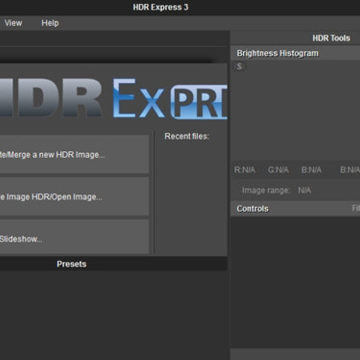Click the HDR Express 3 title bar text
Viewport: 360px width, 360px height.
[x=161, y=7]
